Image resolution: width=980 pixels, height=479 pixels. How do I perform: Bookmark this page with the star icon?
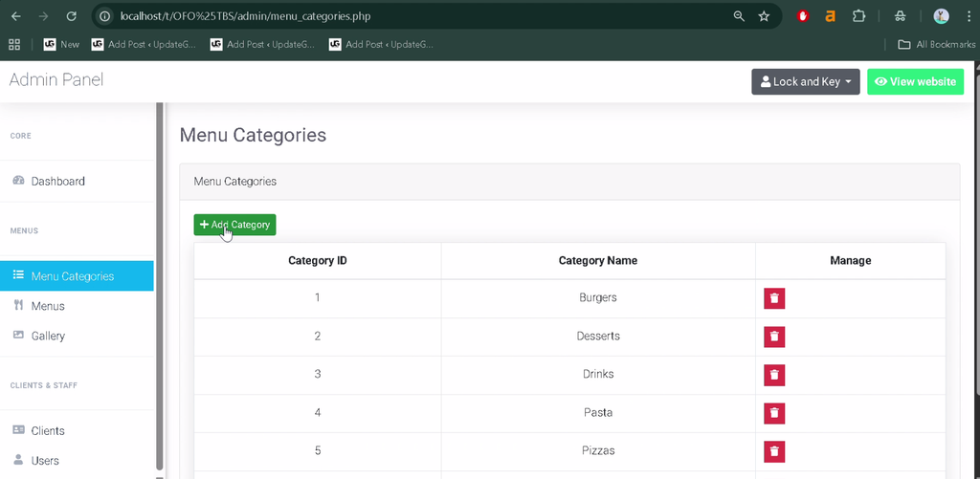click(x=764, y=16)
